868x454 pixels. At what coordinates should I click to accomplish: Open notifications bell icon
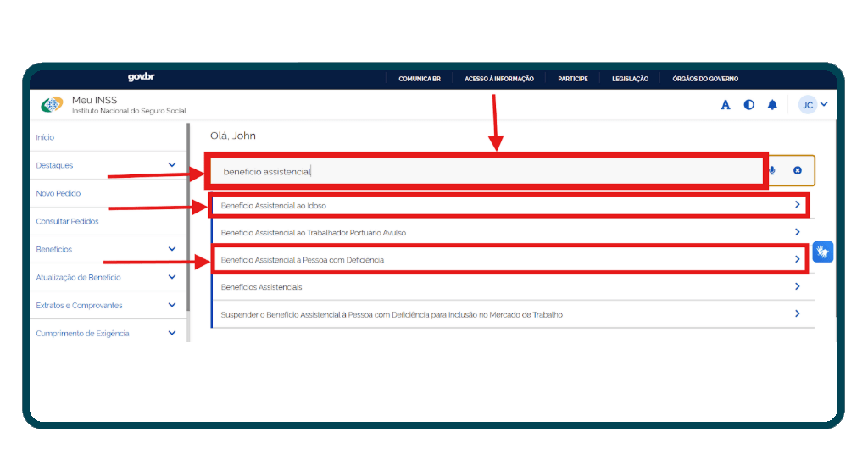pos(772,105)
